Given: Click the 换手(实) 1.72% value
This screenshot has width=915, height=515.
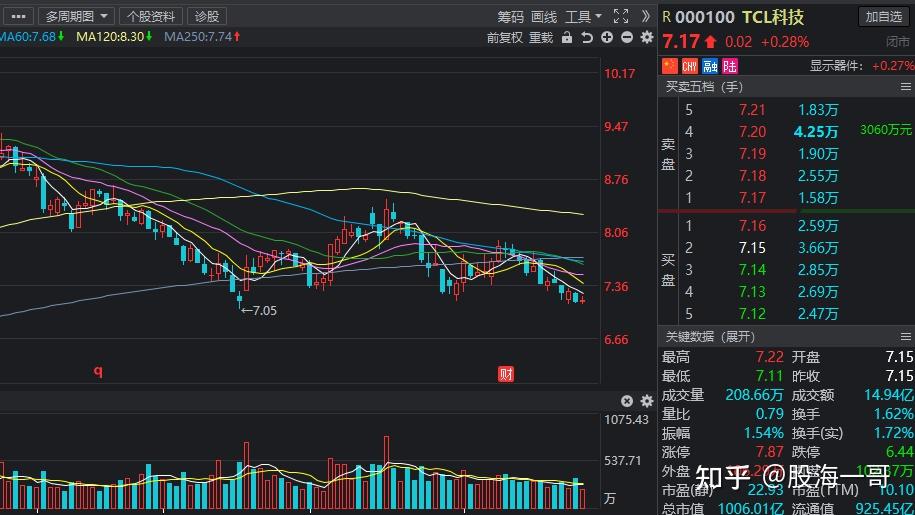Looking at the screenshot, I should click(893, 433).
